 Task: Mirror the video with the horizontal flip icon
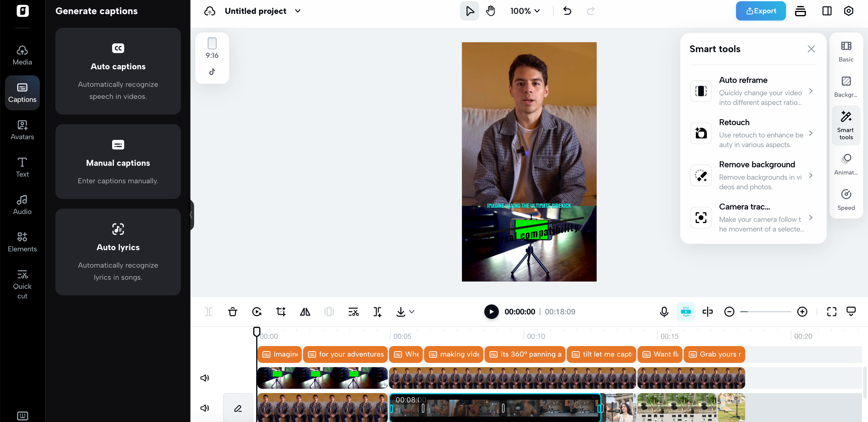pos(305,312)
